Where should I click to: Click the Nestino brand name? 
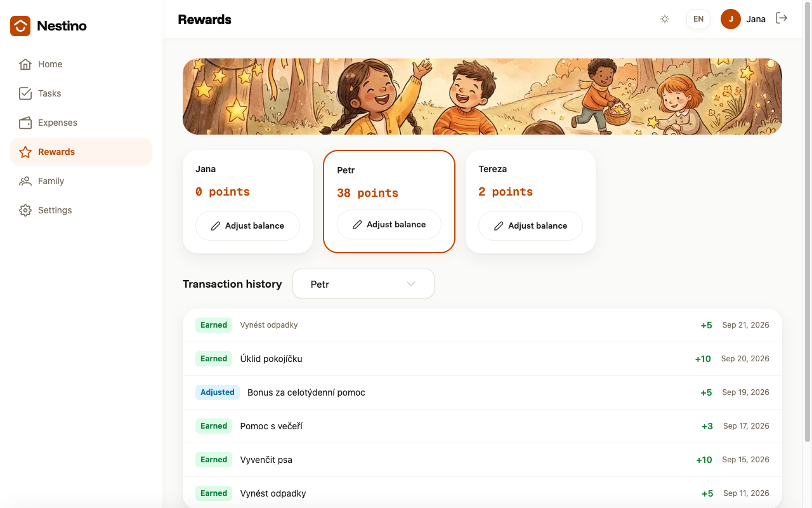pyautogui.click(x=62, y=26)
